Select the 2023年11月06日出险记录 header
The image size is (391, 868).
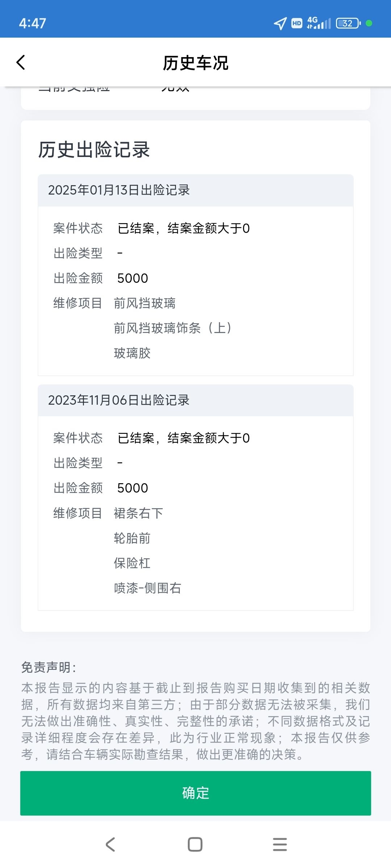click(x=195, y=400)
